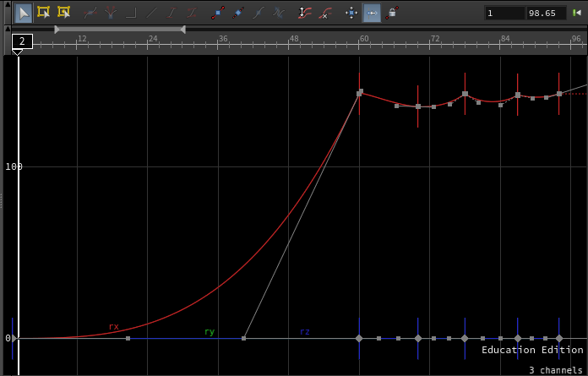Viewport: 588px width, 376px height.
Task: Click the 60 mark on the frame ruler
Action: pyautogui.click(x=364, y=39)
